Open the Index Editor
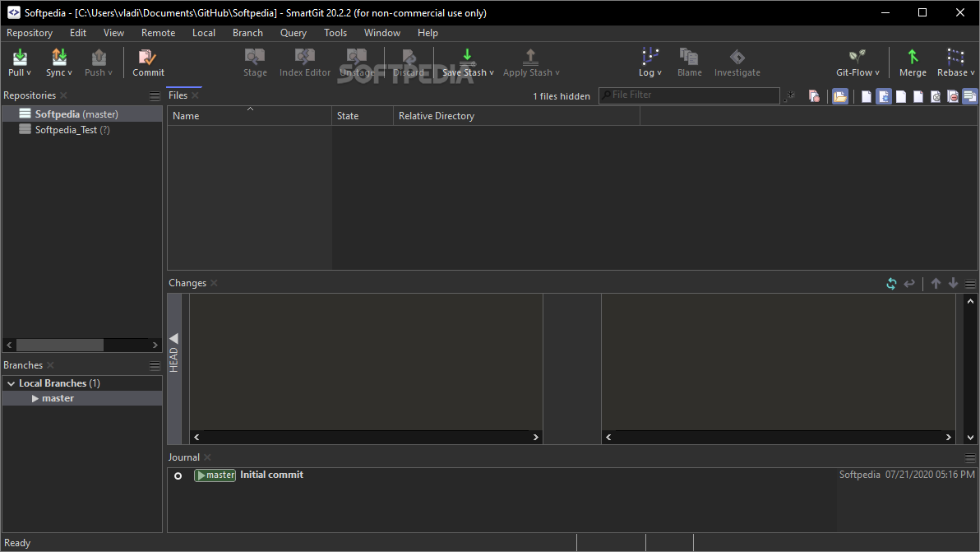 [304, 63]
